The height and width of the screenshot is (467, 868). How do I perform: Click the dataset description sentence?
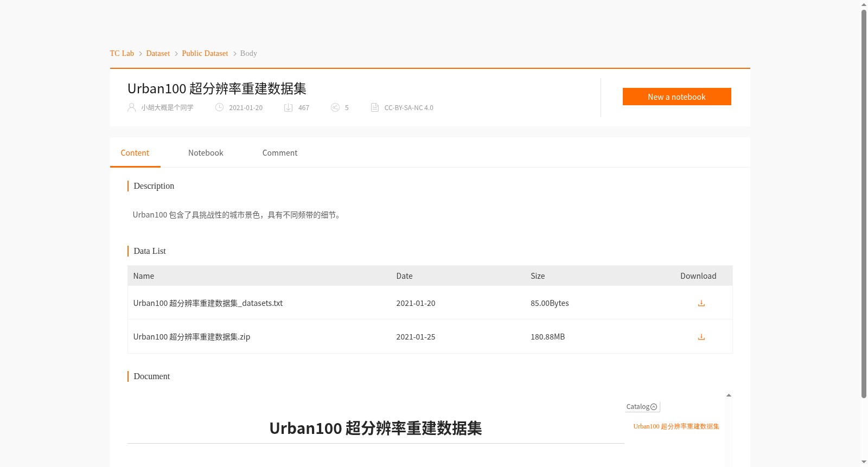pos(238,215)
